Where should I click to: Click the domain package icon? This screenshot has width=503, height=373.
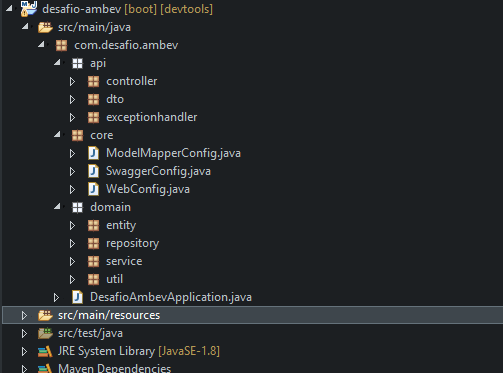pos(77,207)
